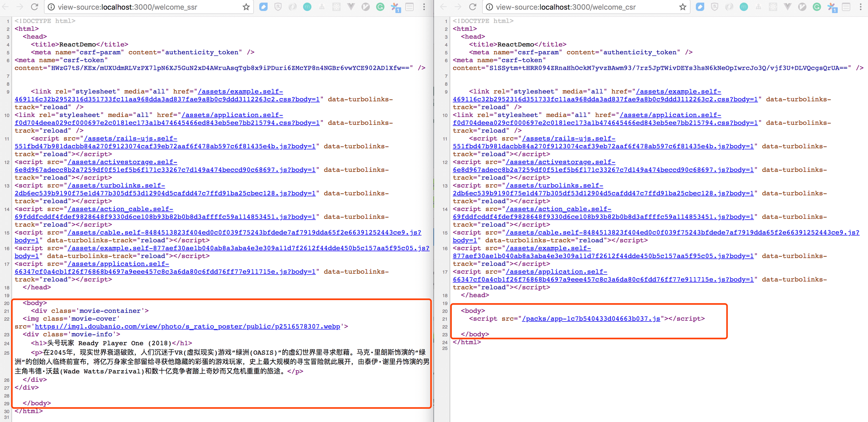Image resolution: width=868 pixels, height=422 pixels.
Task: Click Vue devtools extension icon in left window
Action: tap(351, 7)
